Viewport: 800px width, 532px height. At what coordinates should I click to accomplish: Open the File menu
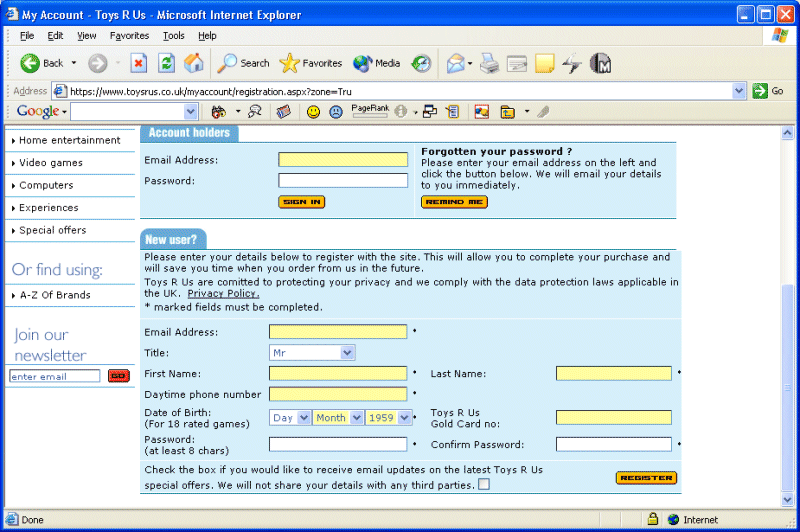(27, 36)
